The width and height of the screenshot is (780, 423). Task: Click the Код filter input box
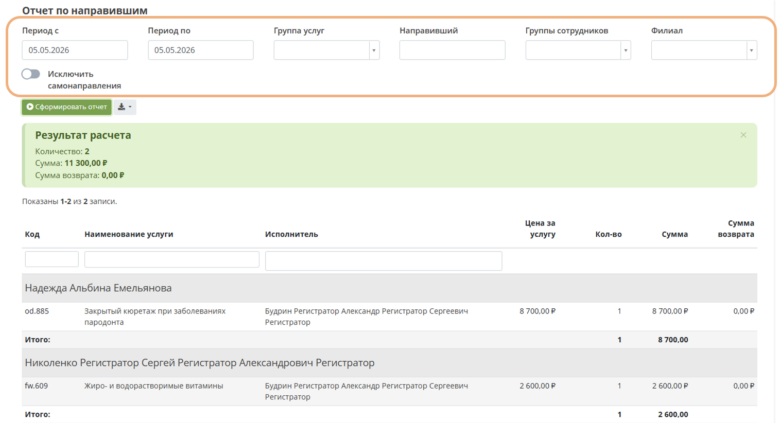click(52, 259)
